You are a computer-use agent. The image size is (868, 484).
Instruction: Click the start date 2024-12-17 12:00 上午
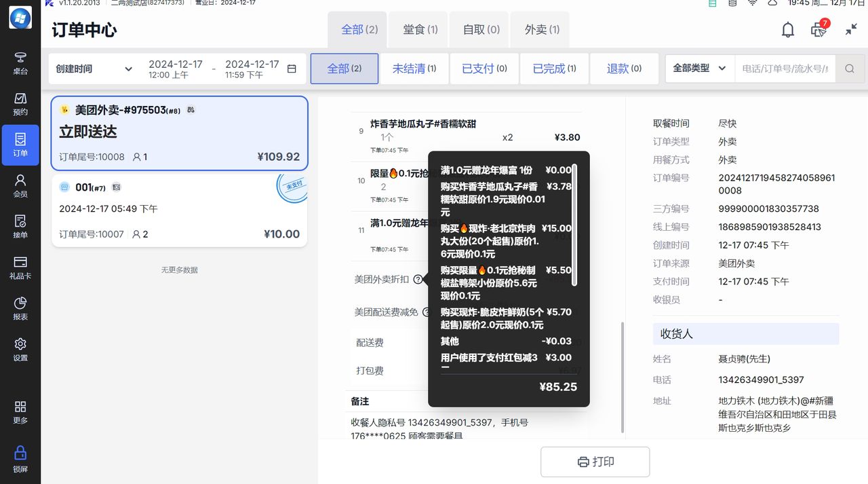176,69
